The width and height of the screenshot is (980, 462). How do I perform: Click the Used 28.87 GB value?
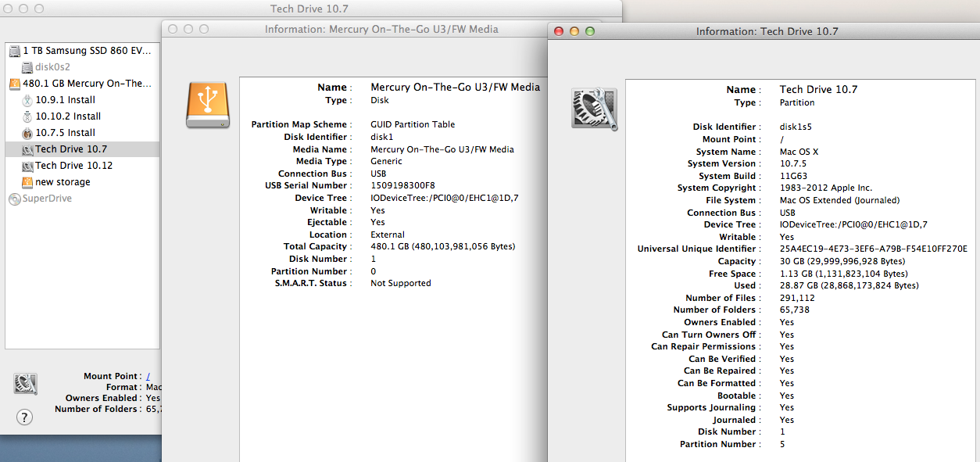click(x=849, y=286)
